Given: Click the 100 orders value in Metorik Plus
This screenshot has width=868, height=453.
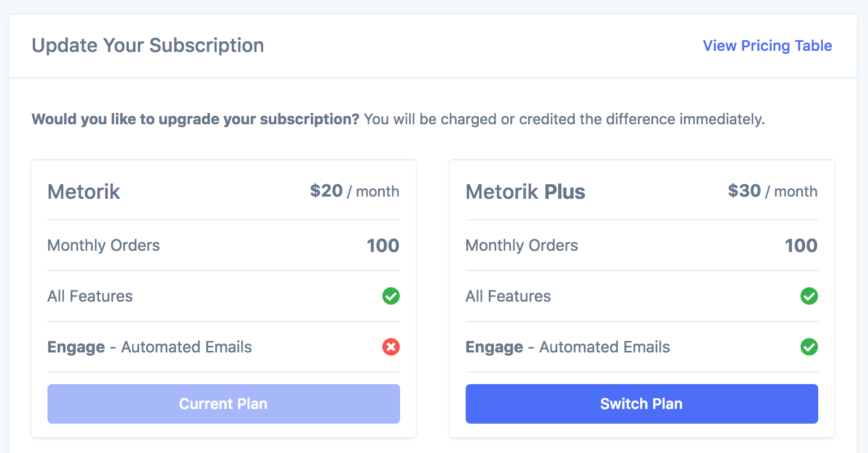Looking at the screenshot, I should point(801,246).
